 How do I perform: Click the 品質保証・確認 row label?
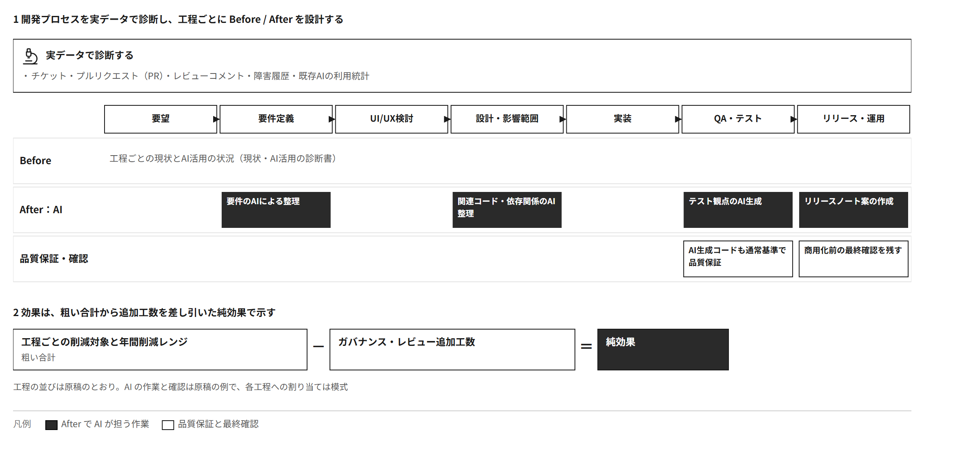(54, 259)
